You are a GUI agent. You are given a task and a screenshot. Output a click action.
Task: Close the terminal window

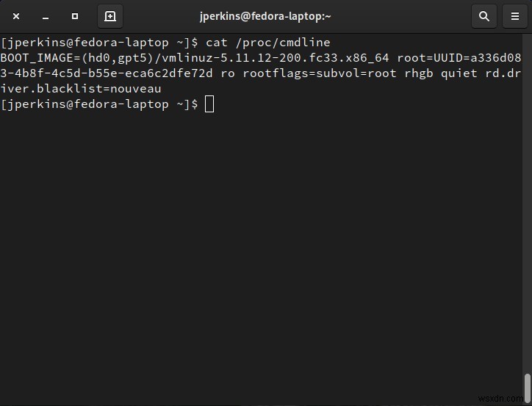(x=16, y=15)
